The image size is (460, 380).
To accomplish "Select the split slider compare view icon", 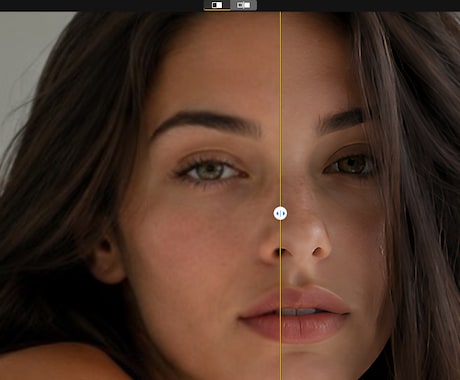I will (x=217, y=5).
